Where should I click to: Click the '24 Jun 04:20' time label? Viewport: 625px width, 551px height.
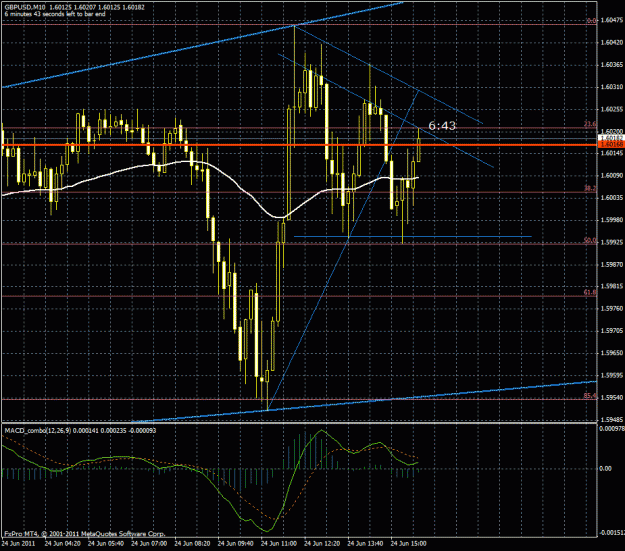click(x=62, y=543)
